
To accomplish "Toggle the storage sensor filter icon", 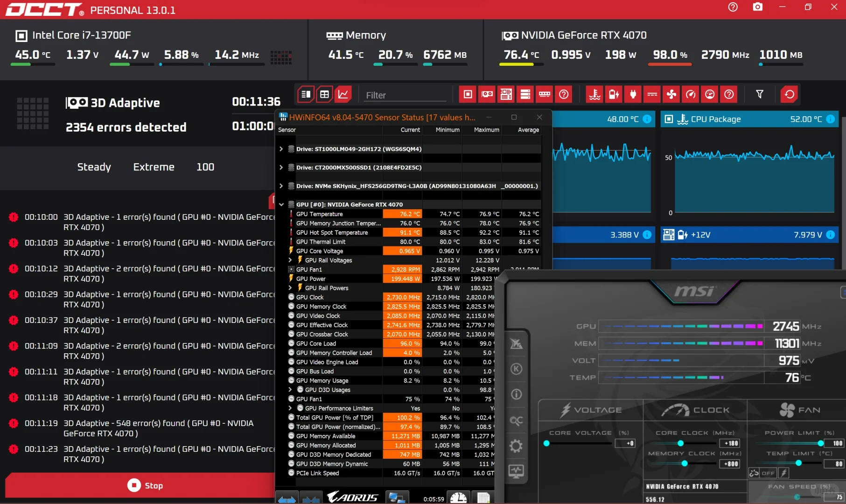I will tap(525, 95).
